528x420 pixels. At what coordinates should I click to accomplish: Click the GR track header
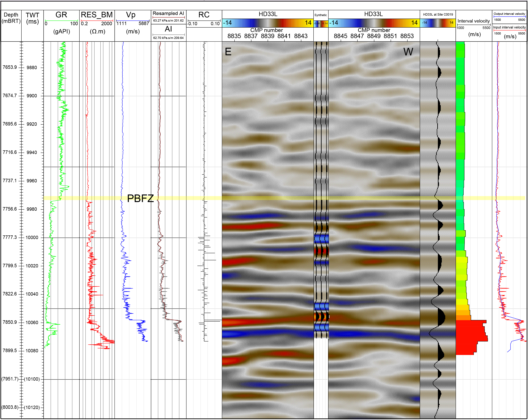(61, 15)
